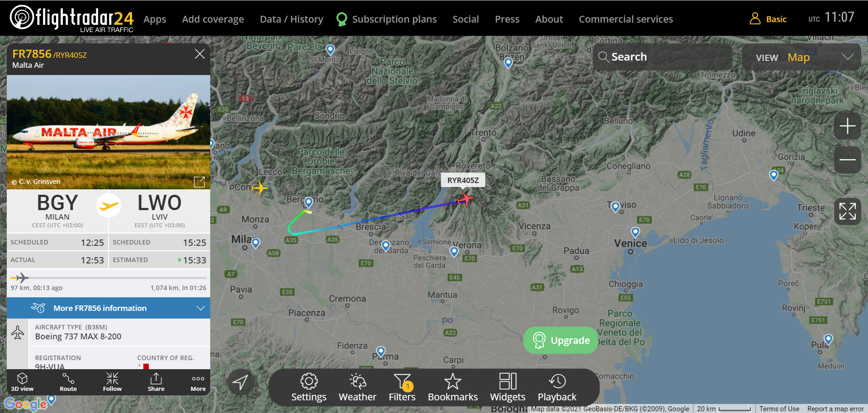
Task: Start Playback mode
Action: [557, 387]
